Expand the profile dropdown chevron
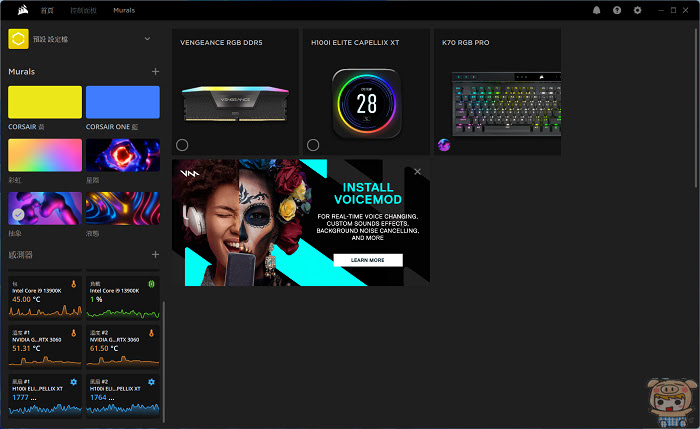This screenshot has width=700, height=429. pyautogui.click(x=147, y=39)
